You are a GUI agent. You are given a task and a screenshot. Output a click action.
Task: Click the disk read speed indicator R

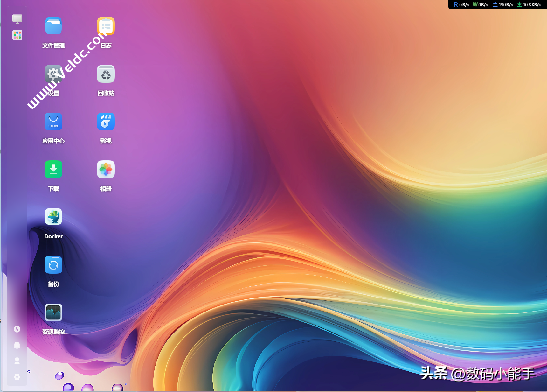(461, 5)
